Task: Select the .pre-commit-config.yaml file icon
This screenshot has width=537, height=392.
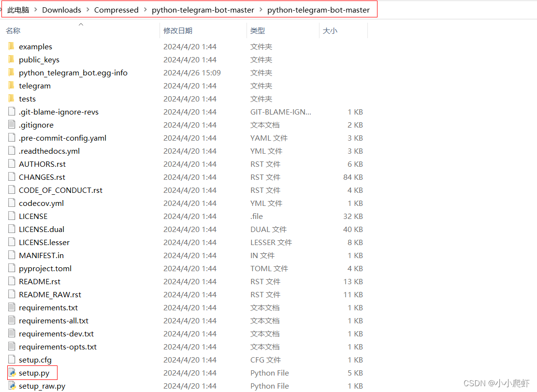Action: [12, 138]
